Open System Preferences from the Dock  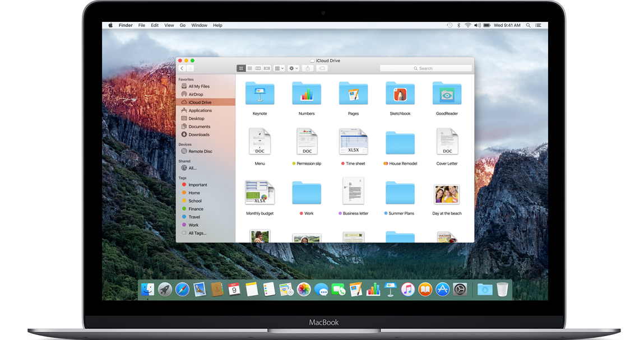point(460,290)
